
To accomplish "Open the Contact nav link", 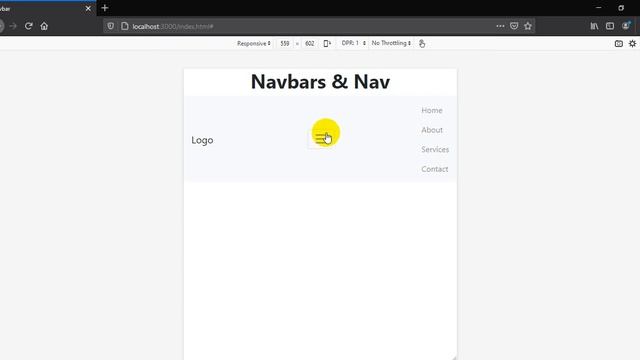I will tap(435, 169).
